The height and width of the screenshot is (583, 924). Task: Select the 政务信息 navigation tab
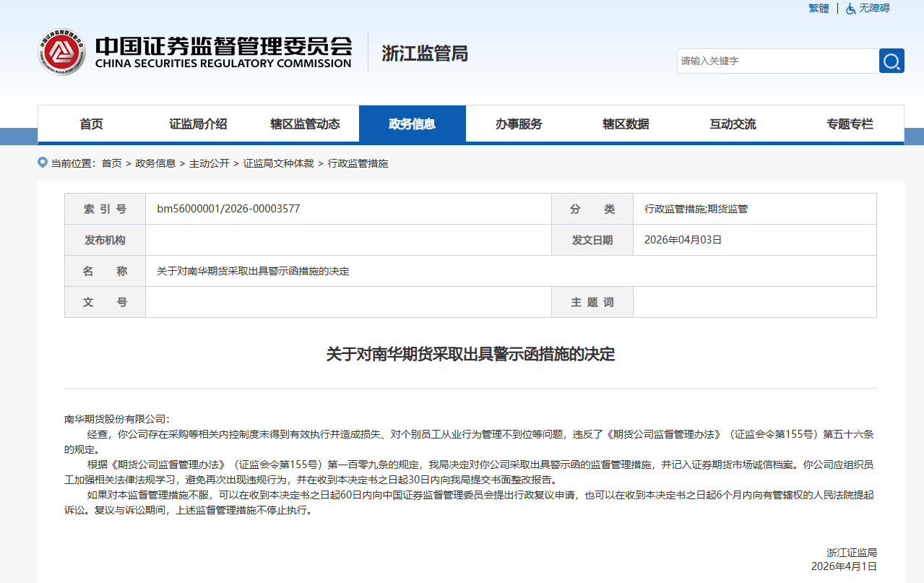[x=412, y=124]
